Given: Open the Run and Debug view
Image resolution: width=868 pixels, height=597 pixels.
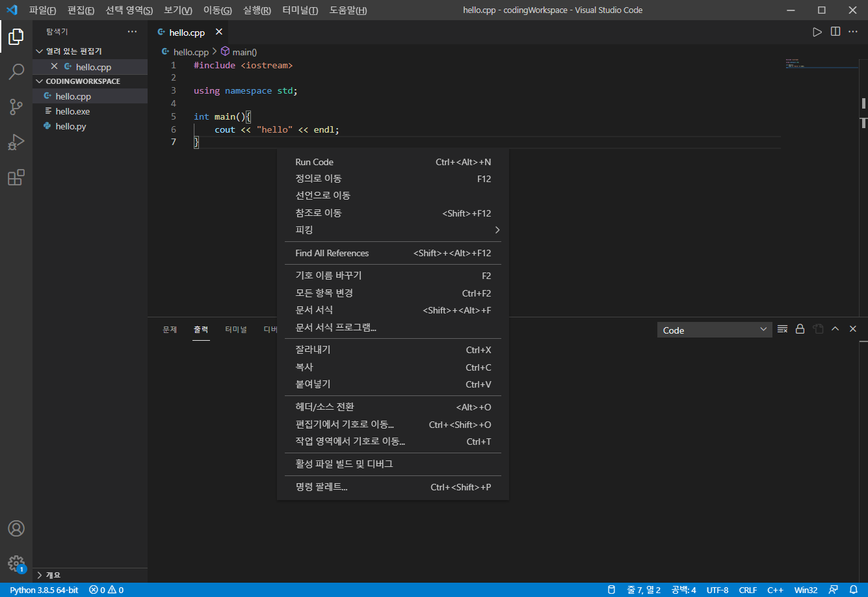Looking at the screenshot, I should [x=16, y=142].
